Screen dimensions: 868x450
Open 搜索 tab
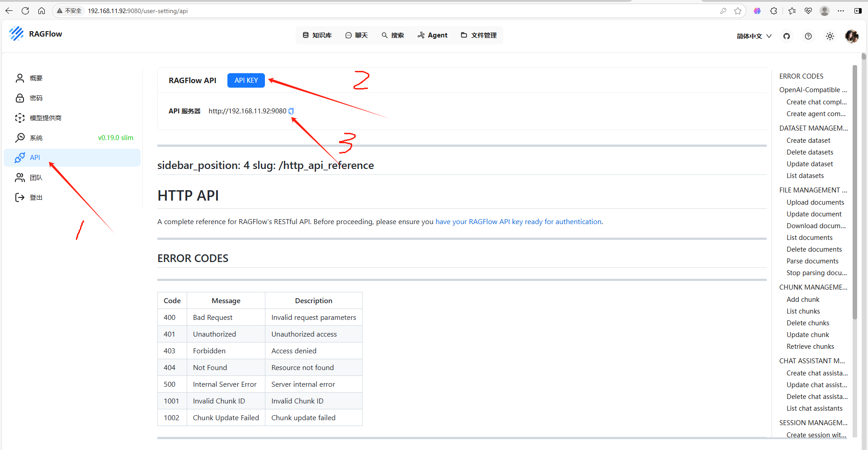[x=392, y=35]
